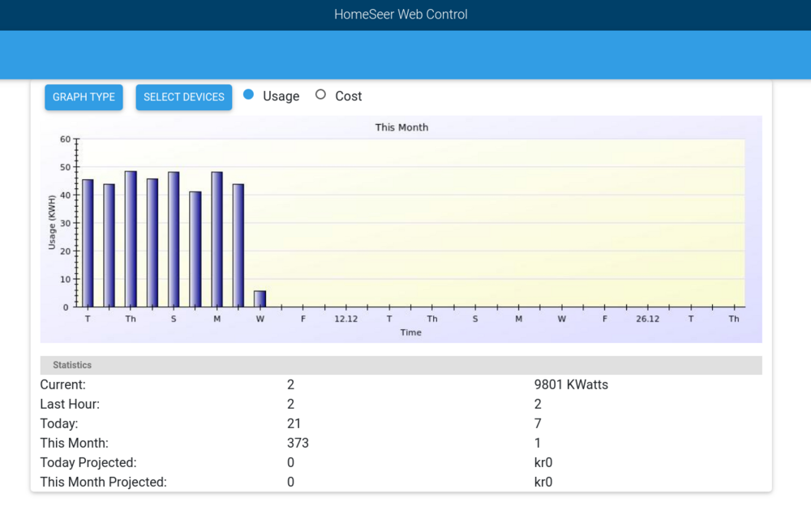Image resolution: width=811 pixels, height=532 pixels.
Task: Click the Time label under the chart
Action: point(410,332)
